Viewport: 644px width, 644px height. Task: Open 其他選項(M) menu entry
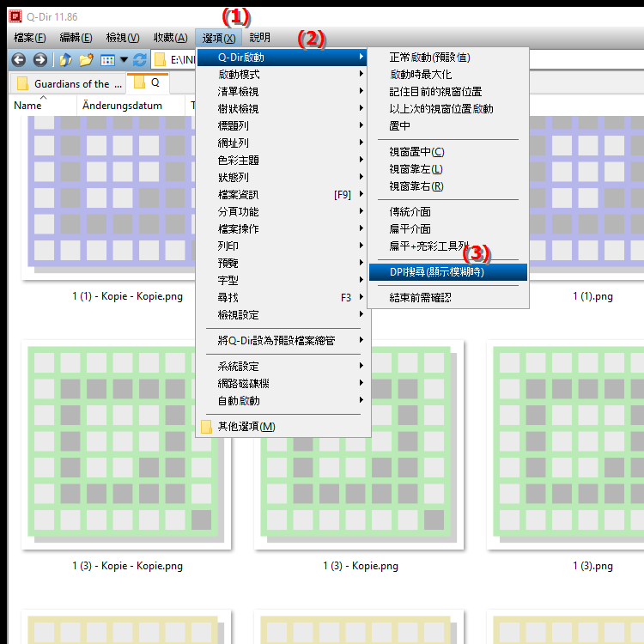pyautogui.click(x=283, y=427)
